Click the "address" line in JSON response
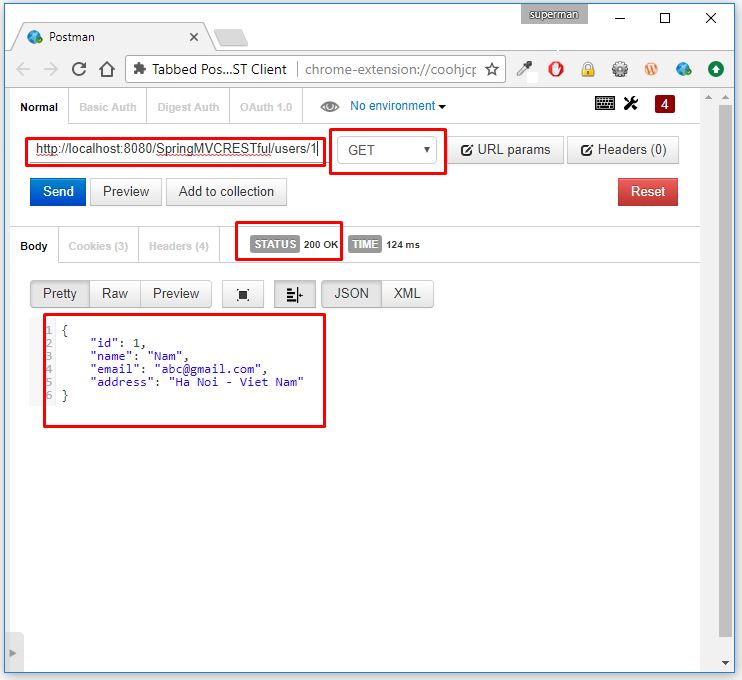 [x=197, y=382]
